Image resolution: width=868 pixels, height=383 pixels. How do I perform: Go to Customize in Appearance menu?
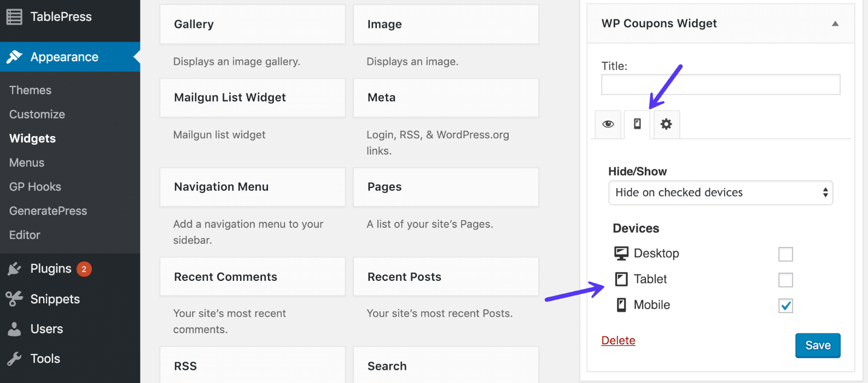[37, 114]
